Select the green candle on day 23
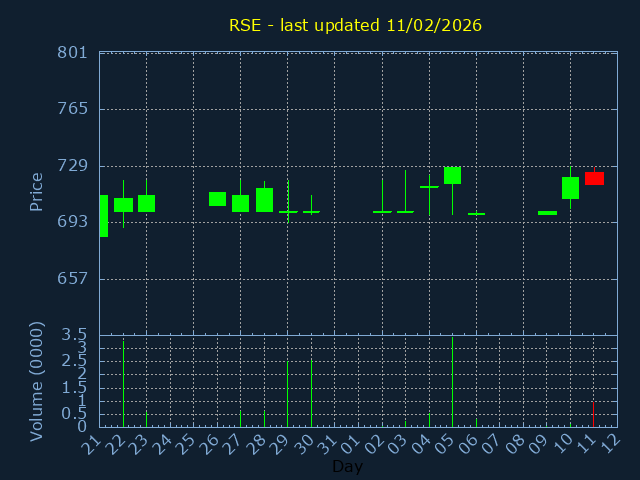The image size is (640, 480). coord(146,203)
